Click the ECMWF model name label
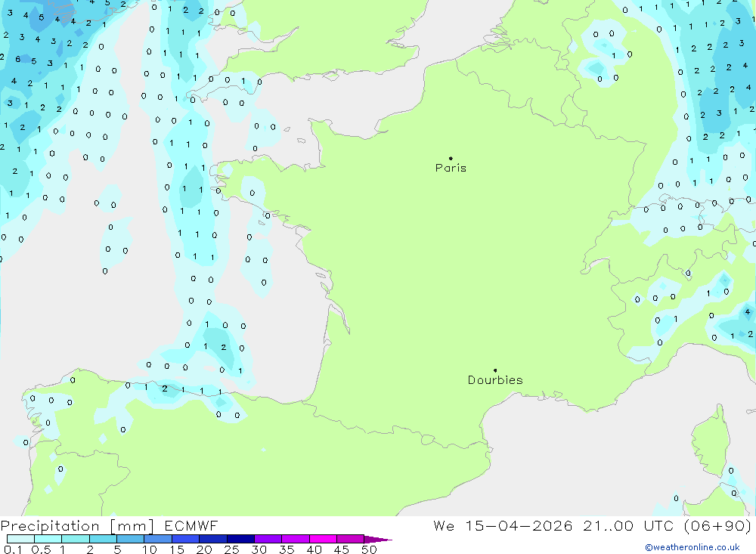The image size is (756, 554). point(191,525)
